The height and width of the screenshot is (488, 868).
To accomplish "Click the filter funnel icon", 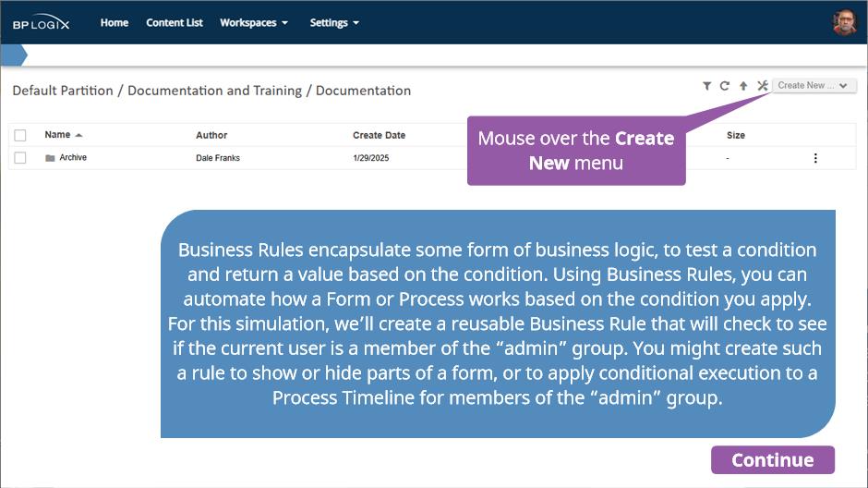I will pyautogui.click(x=707, y=86).
